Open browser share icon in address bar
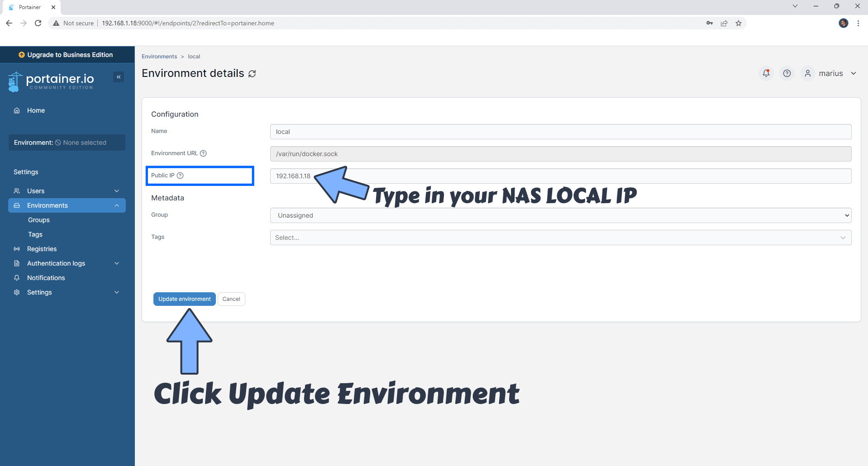Screen dimensions: 868x466 point(724,23)
